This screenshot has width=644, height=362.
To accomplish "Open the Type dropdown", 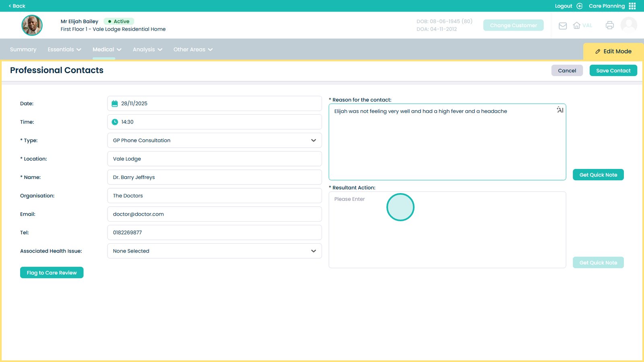I will (x=214, y=140).
